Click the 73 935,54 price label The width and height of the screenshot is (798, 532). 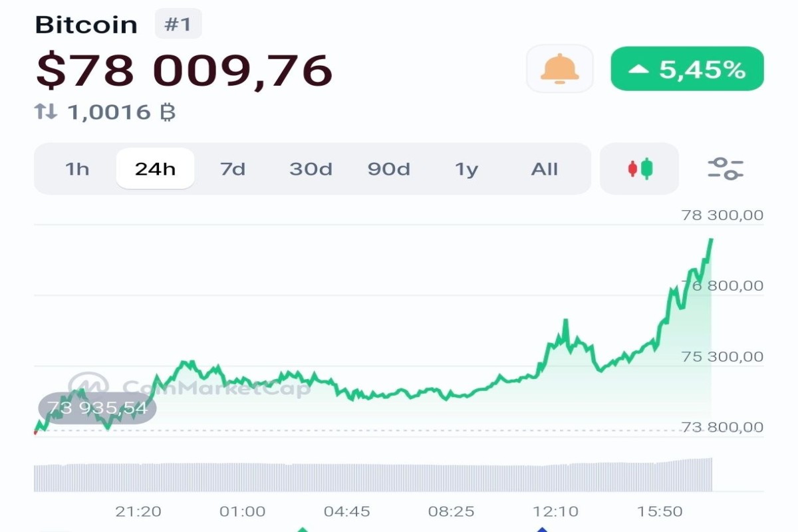coord(97,408)
